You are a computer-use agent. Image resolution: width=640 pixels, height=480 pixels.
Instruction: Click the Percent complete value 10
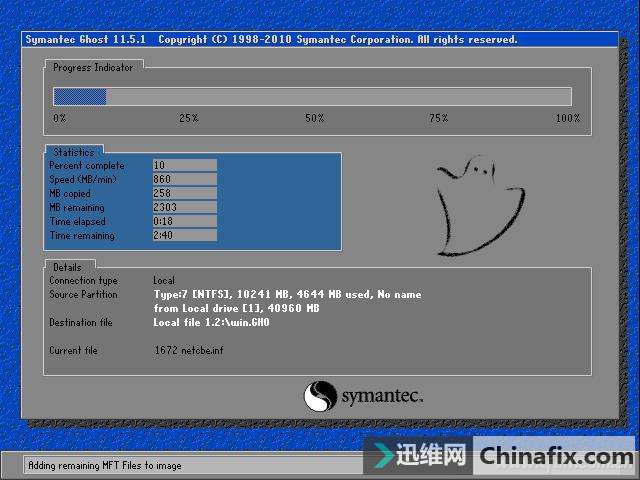185,165
